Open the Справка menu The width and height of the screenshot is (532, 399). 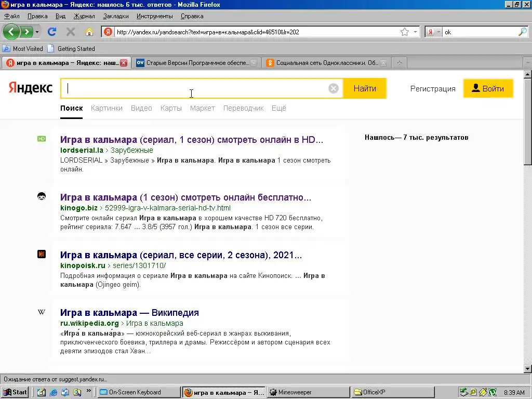[192, 16]
